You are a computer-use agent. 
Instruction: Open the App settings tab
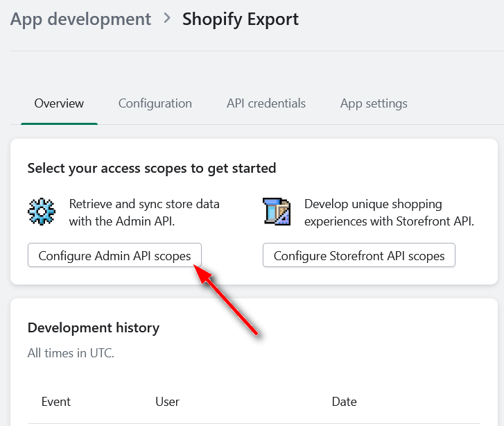(374, 103)
